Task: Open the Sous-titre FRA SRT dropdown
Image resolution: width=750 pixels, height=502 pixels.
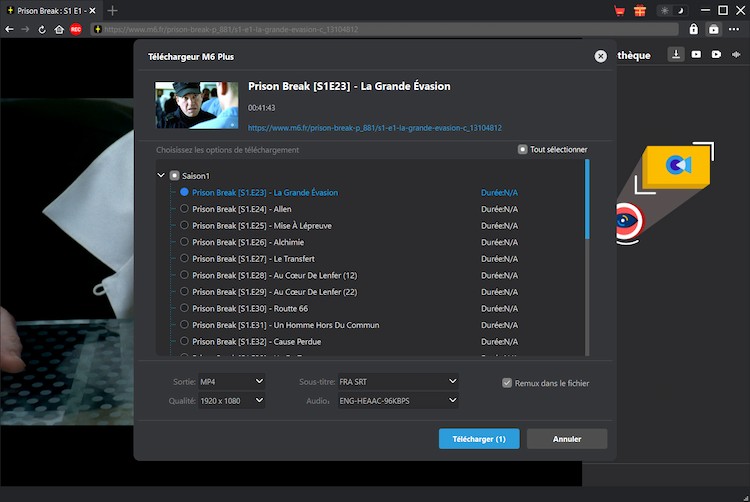Action: pos(398,382)
